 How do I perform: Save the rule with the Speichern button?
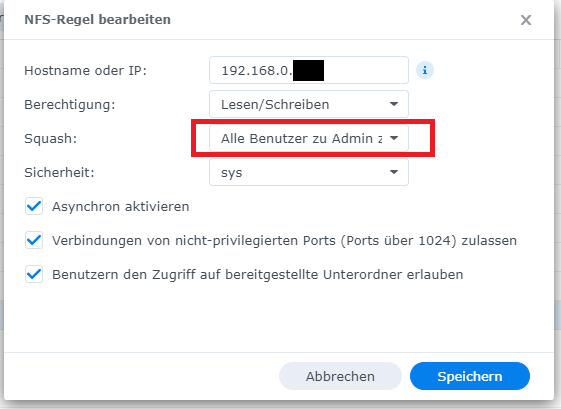(x=470, y=376)
